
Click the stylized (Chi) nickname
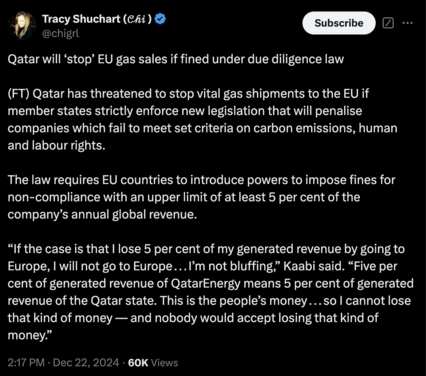click(x=137, y=19)
